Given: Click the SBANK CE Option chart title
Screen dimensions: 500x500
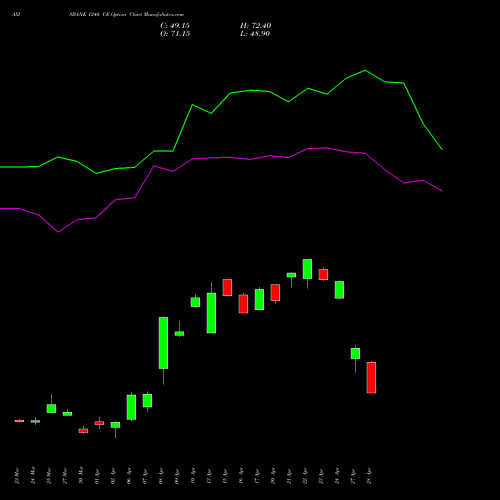Looking at the screenshot, I should 126,14.
